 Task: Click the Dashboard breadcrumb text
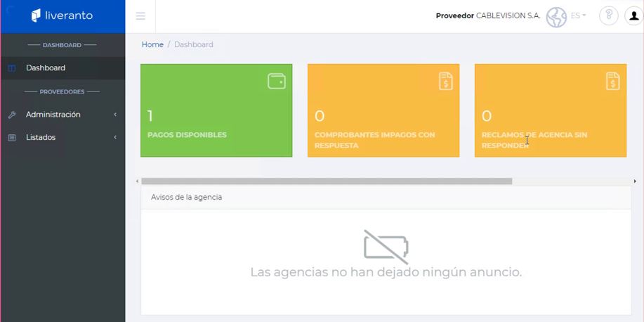(193, 44)
